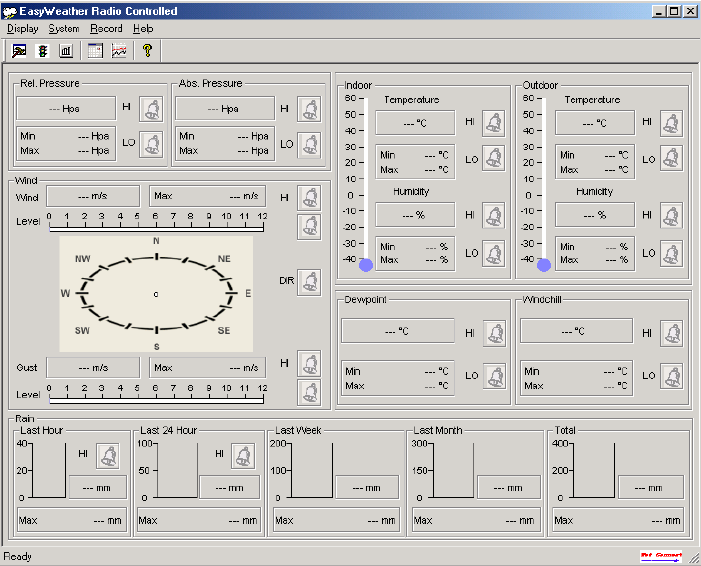701x566 pixels.
Task: Click the wind level alarm bell
Action: 309,227
